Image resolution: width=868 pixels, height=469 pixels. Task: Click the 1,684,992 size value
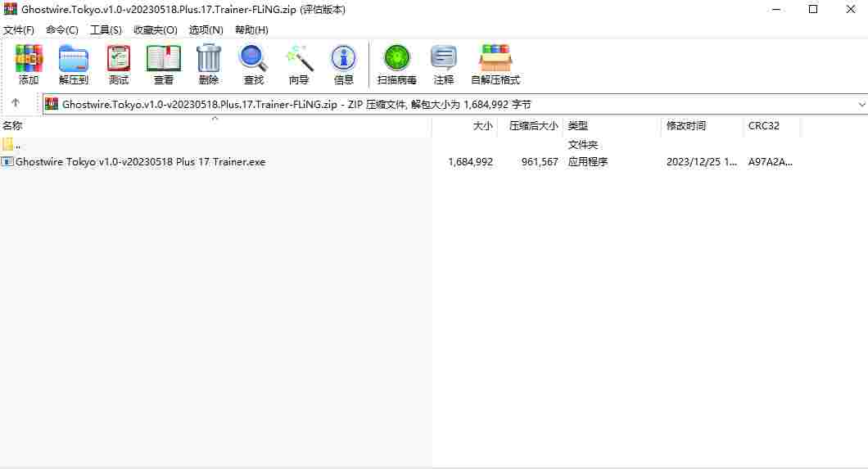tap(471, 162)
